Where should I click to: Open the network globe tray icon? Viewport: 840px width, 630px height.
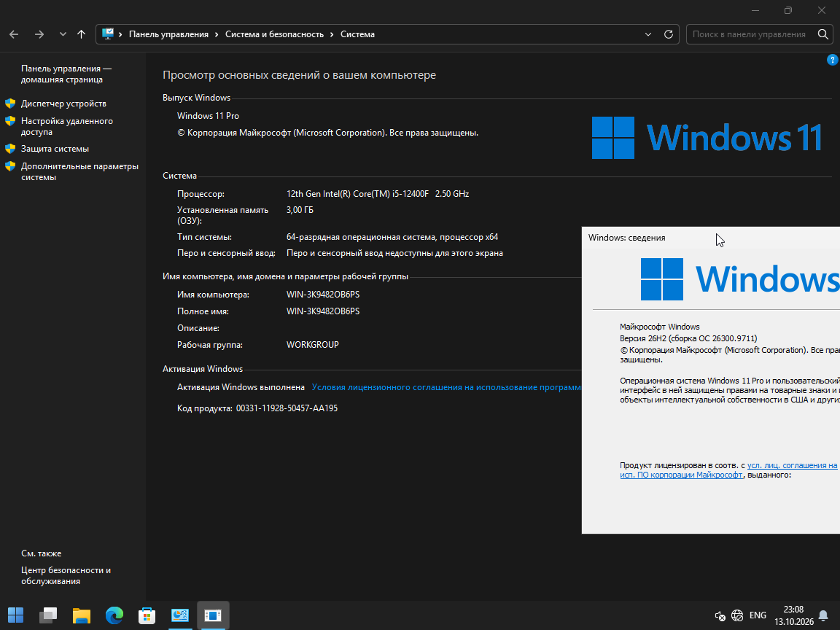tap(737, 615)
